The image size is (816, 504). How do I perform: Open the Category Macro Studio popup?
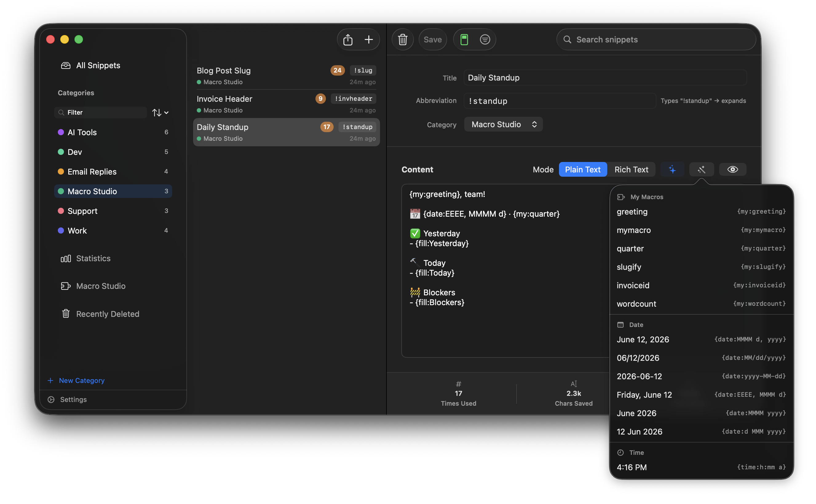click(504, 124)
